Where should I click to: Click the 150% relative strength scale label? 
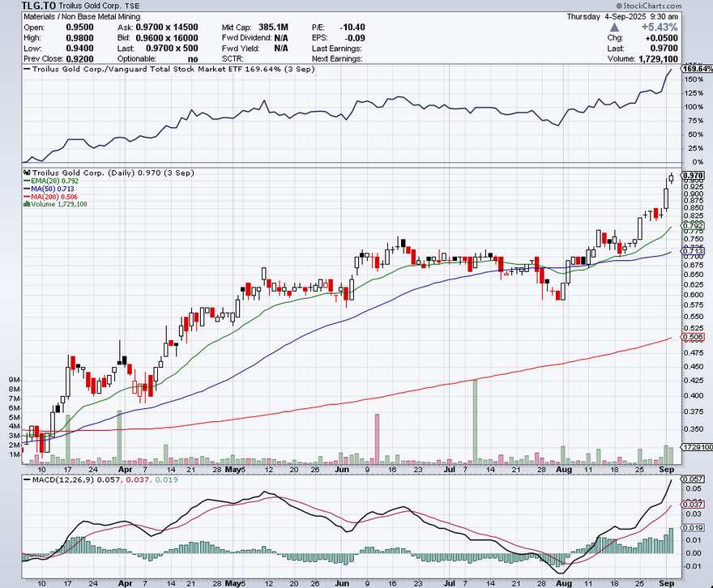coord(694,79)
